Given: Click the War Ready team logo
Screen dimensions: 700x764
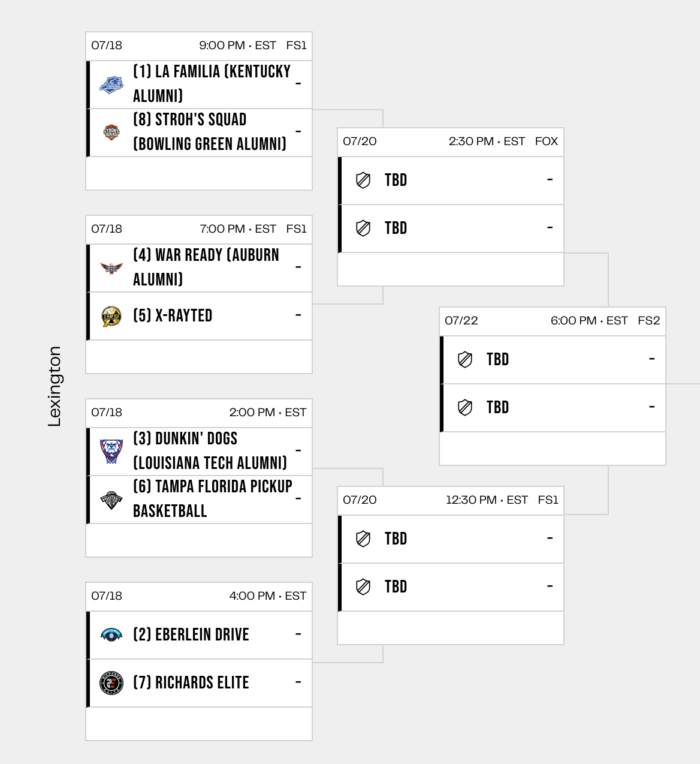Looking at the screenshot, I should click(111, 268).
